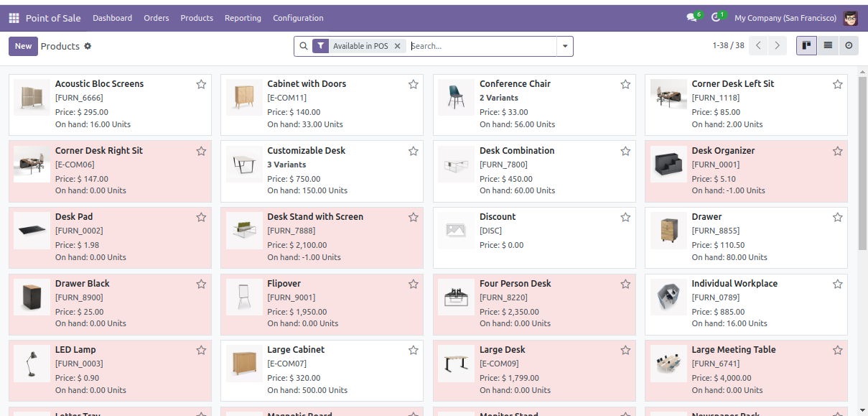
Task: Star the Individual Workplace card
Action: [x=838, y=284]
